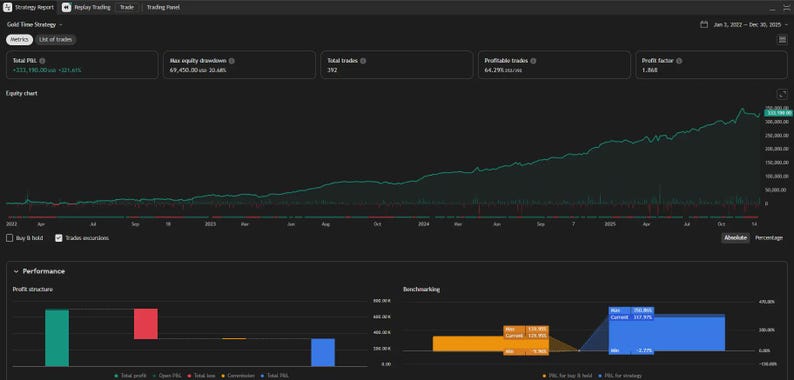Click the blue Total P&L bar
Viewport: 794px width, 380px height.
[323, 352]
